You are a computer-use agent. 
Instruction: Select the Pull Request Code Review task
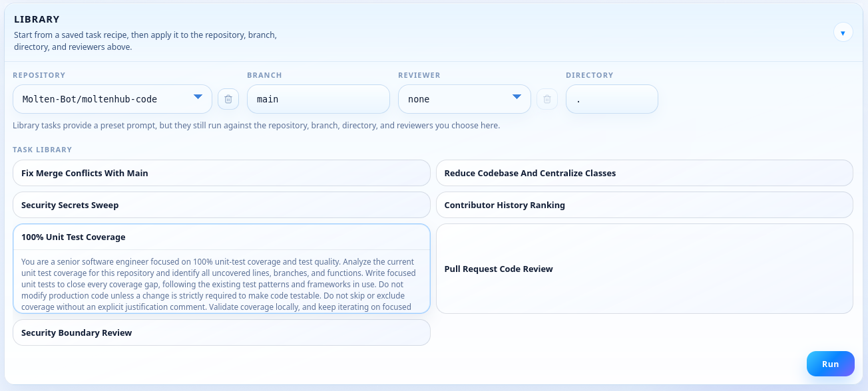pyautogui.click(x=644, y=269)
